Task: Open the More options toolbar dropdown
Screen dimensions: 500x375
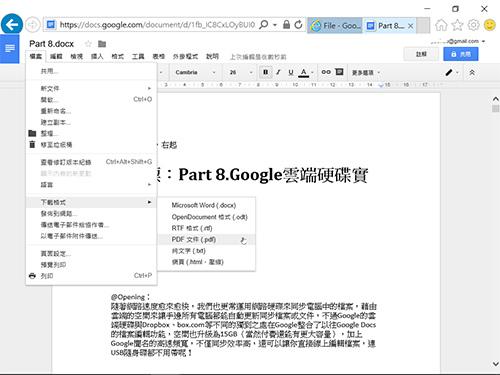Action: [366, 72]
